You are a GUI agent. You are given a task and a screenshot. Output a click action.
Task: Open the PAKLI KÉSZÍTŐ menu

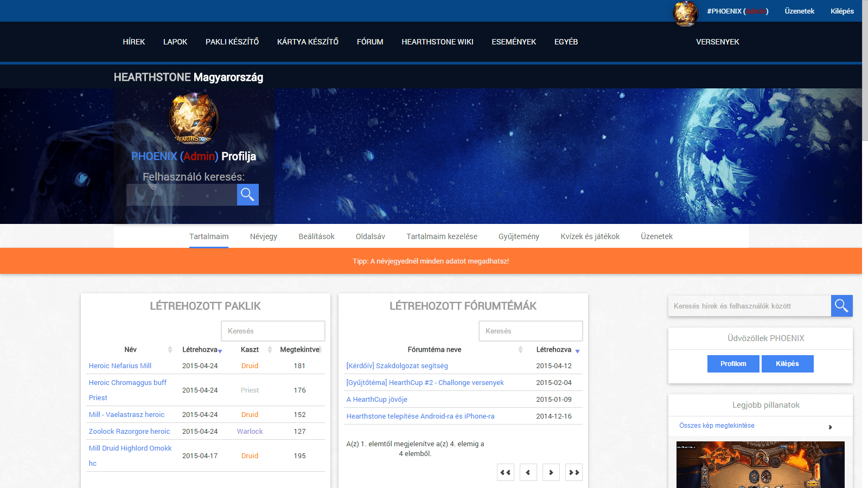point(232,42)
